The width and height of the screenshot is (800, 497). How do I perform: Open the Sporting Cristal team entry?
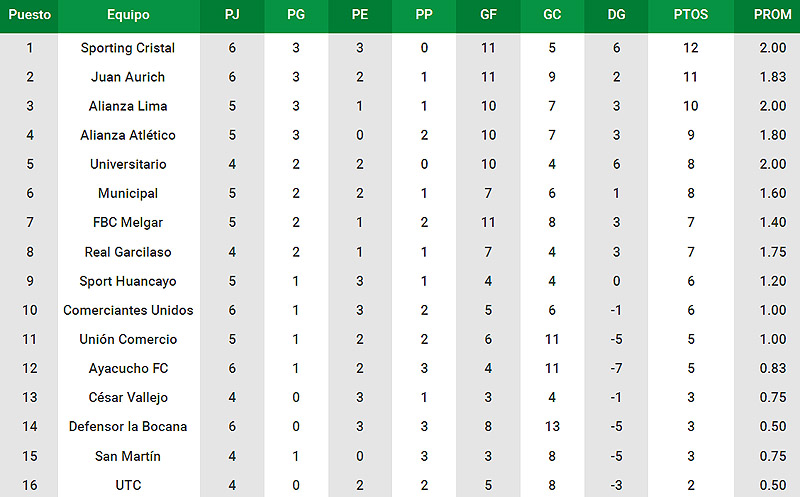pos(128,48)
